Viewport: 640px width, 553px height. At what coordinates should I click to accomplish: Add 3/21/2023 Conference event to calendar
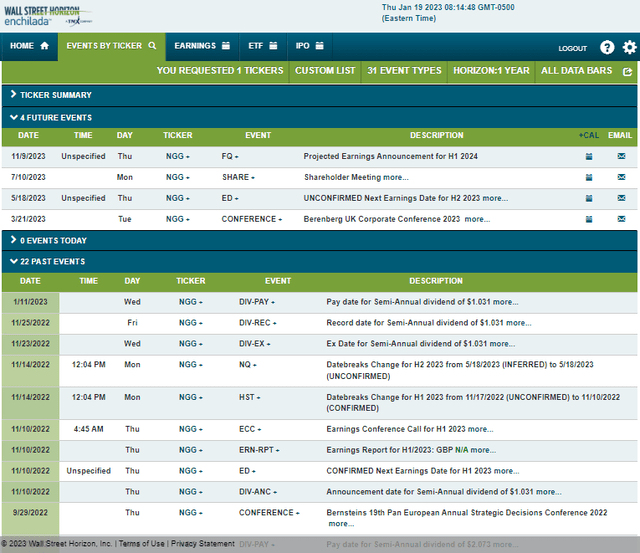click(x=589, y=219)
